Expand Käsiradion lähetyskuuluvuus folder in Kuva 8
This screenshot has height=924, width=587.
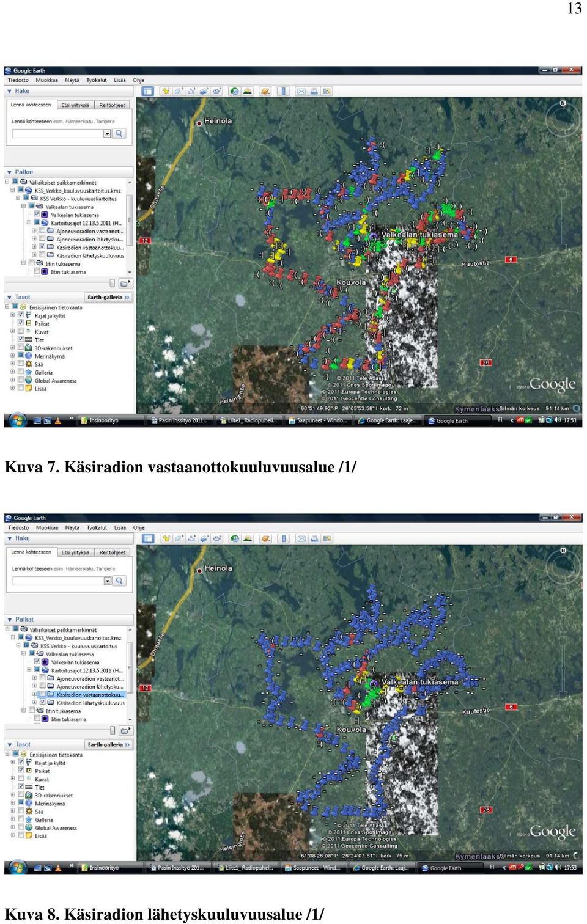(x=34, y=703)
